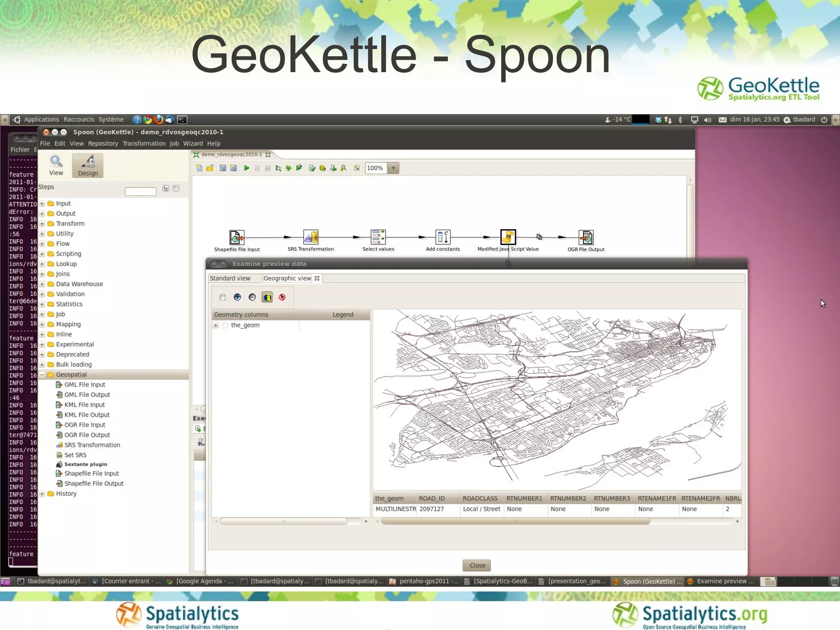Select the Select values step on canvas

(x=378, y=237)
